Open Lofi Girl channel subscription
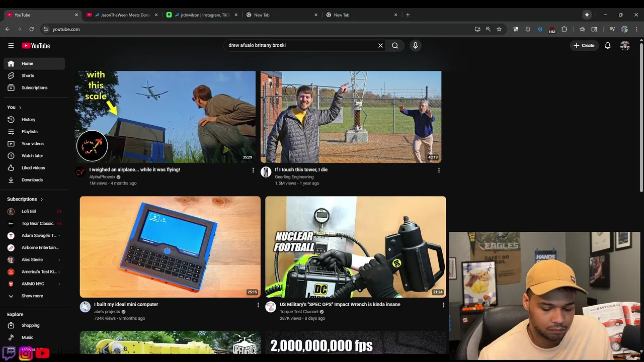The width and height of the screenshot is (644, 362). 34,211
